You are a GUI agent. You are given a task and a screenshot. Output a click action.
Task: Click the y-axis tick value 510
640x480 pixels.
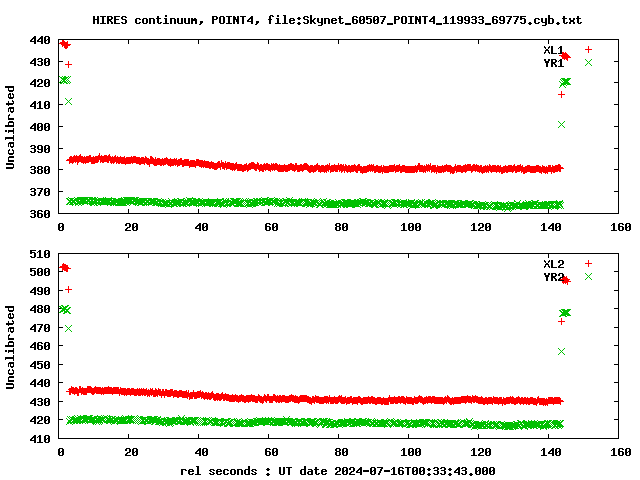coord(40,254)
